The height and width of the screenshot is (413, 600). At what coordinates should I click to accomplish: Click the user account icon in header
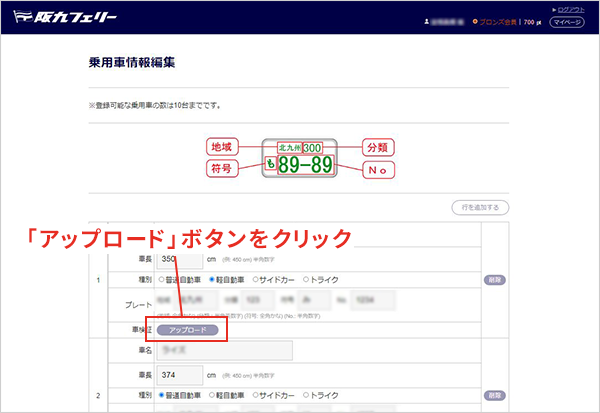tap(427, 20)
